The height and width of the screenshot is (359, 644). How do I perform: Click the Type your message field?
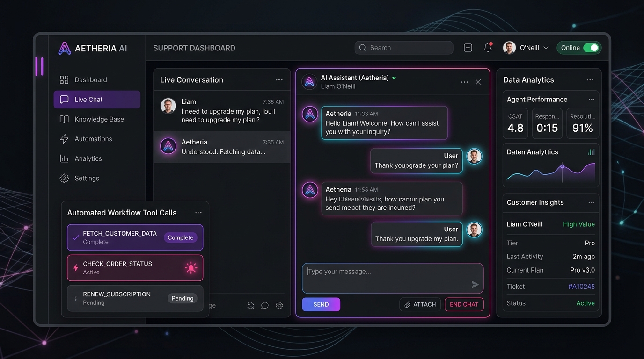pos(393,278)
